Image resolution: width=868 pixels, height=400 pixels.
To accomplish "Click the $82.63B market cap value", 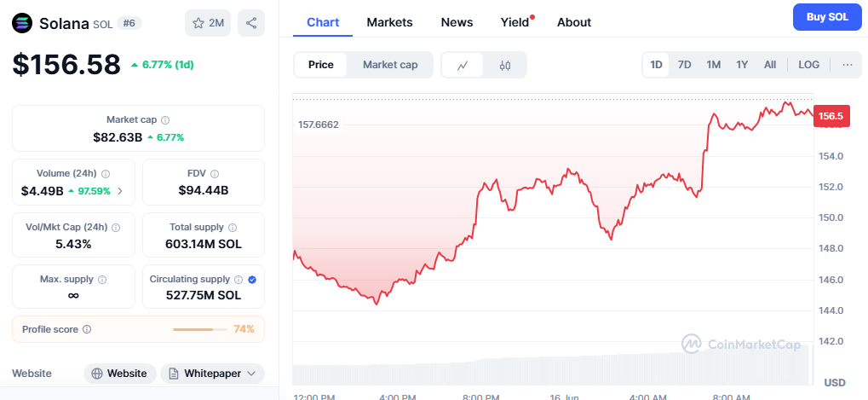I will [x=118, y=136].
